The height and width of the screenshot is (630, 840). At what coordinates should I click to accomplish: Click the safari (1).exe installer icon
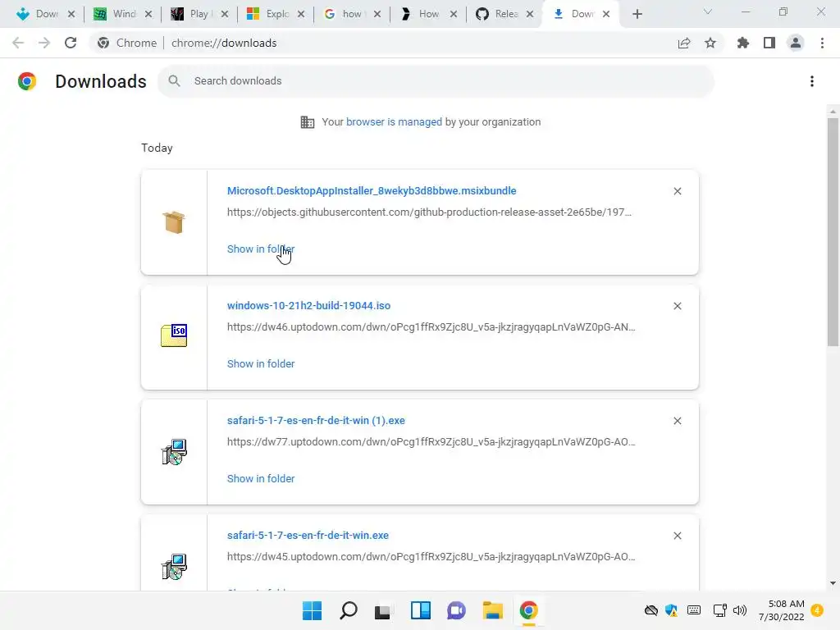(x=174, y=452)
